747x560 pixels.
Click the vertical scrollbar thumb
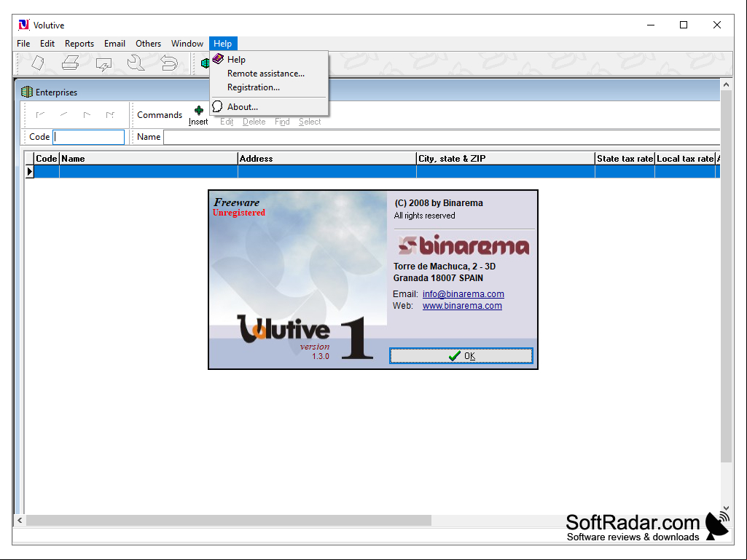pyautogui.click(x=726, y=276)
